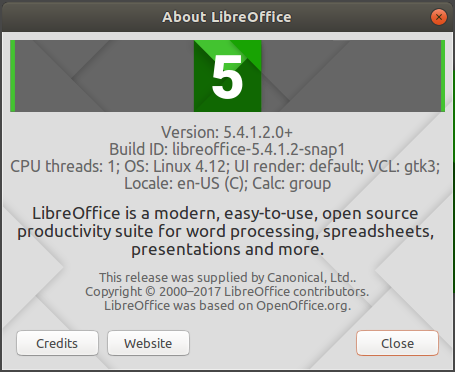Click the orange X window close icon
This screenshot has height=372, width=455.
[439, 17]
